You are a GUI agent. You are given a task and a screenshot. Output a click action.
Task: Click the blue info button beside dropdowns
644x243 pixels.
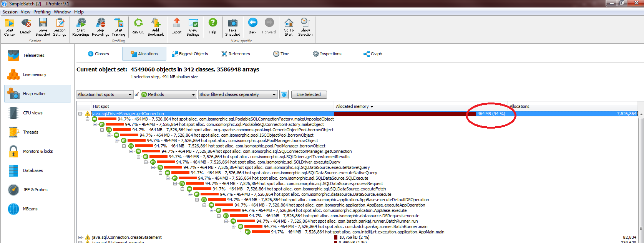(284, 94)
